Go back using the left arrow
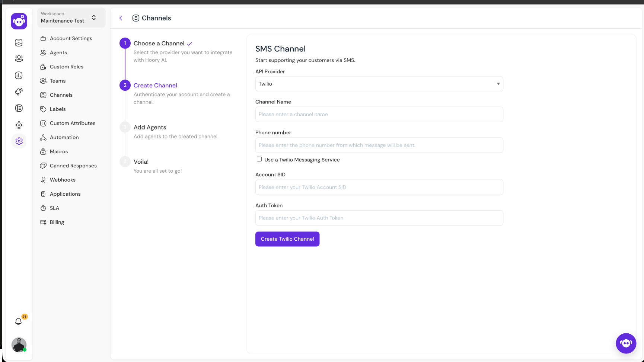Image resolution: width=644 pixels, height=362 pixels. (121, 18)
